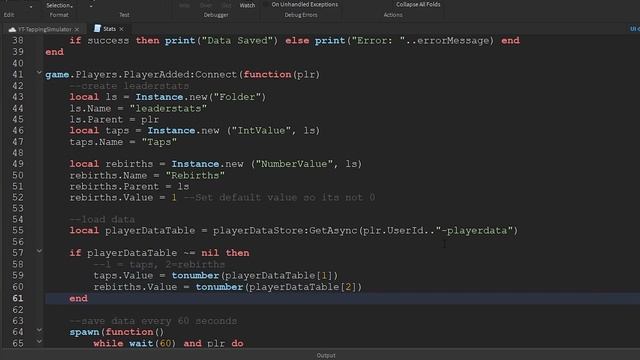Screen dimensions: 640x360
Task: Click GetAsync on line 55
Action: pyautogui.click(x=333, y=231)
